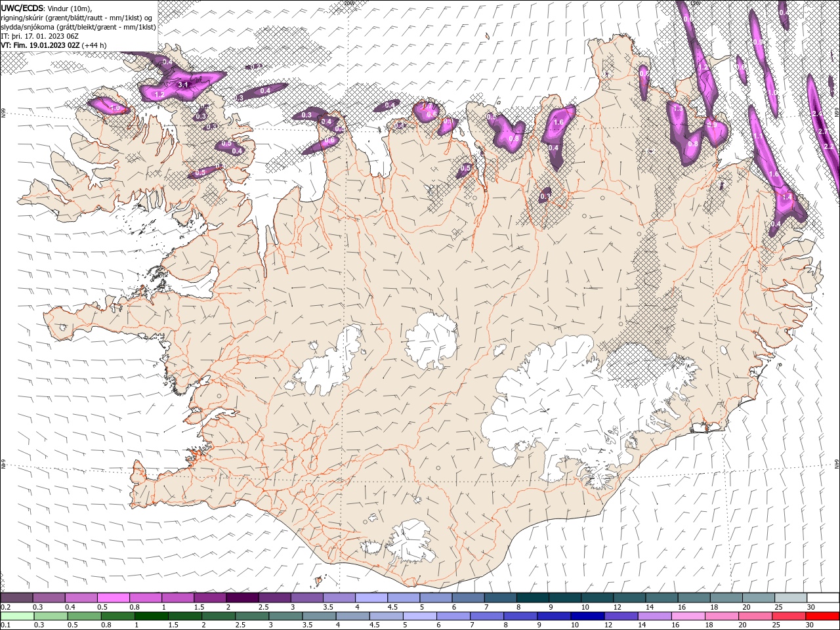This screenshot has height=630, width=840.
Task: Click the pink 20 swatch in blue-red legend
Action: coord(755,616)
